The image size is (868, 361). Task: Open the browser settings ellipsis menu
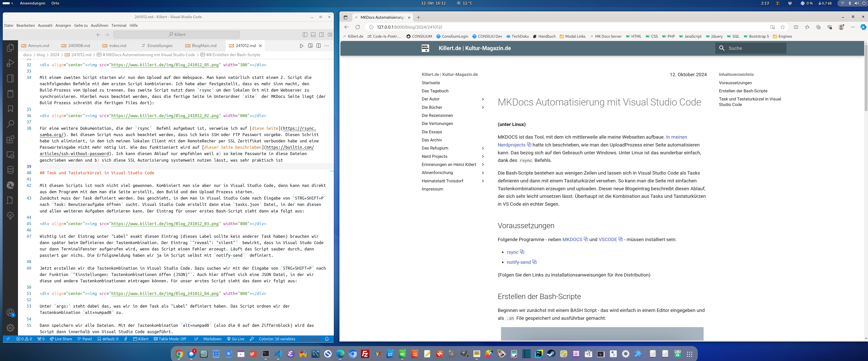[853, 27]
